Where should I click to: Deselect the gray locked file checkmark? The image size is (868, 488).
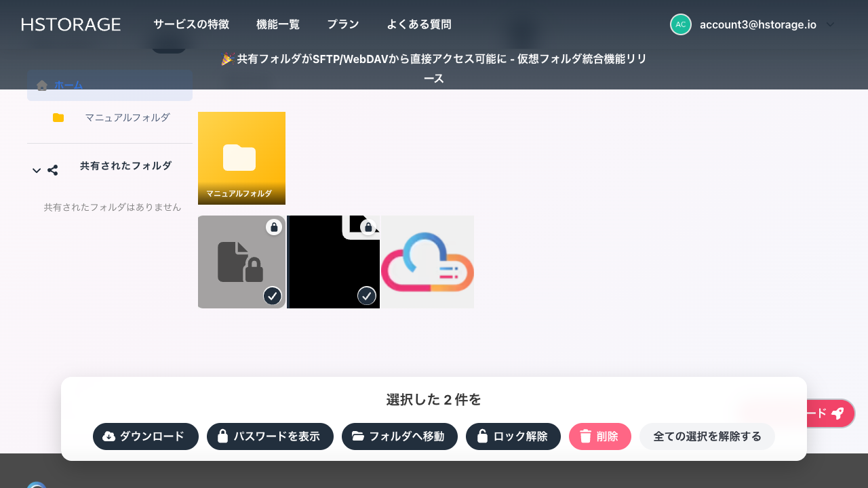273,296
